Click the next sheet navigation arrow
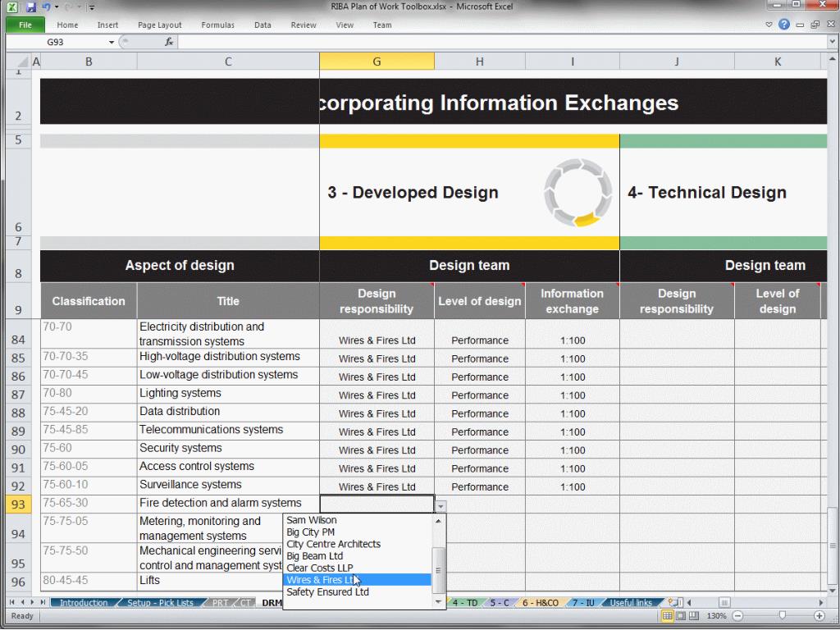This screenshot has width=840, height=630. tap(32, 603)
